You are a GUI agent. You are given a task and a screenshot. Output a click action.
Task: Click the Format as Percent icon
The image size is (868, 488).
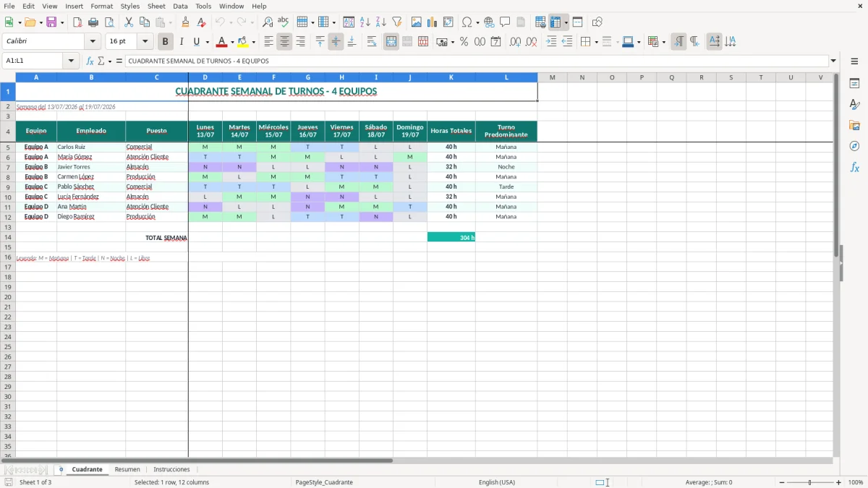coord(464,42)
